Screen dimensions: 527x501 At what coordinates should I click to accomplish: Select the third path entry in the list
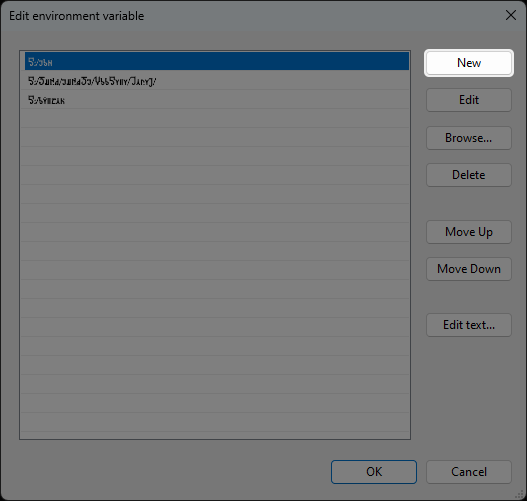pos(217,100)
